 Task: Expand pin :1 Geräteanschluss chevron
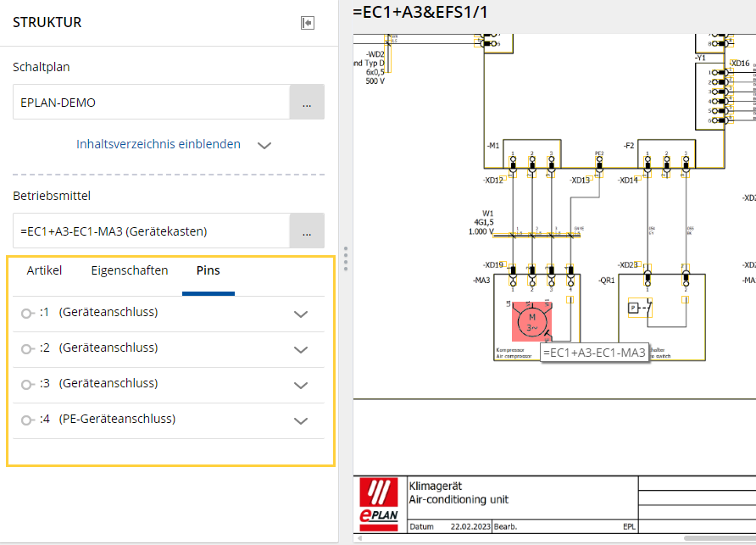[x=301, y=314]
